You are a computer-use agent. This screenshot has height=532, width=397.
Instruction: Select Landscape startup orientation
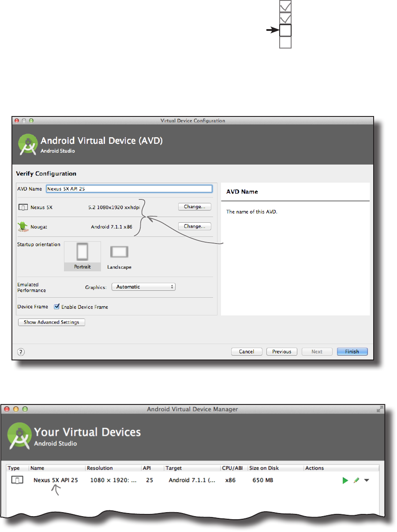(x=119, y=256)
